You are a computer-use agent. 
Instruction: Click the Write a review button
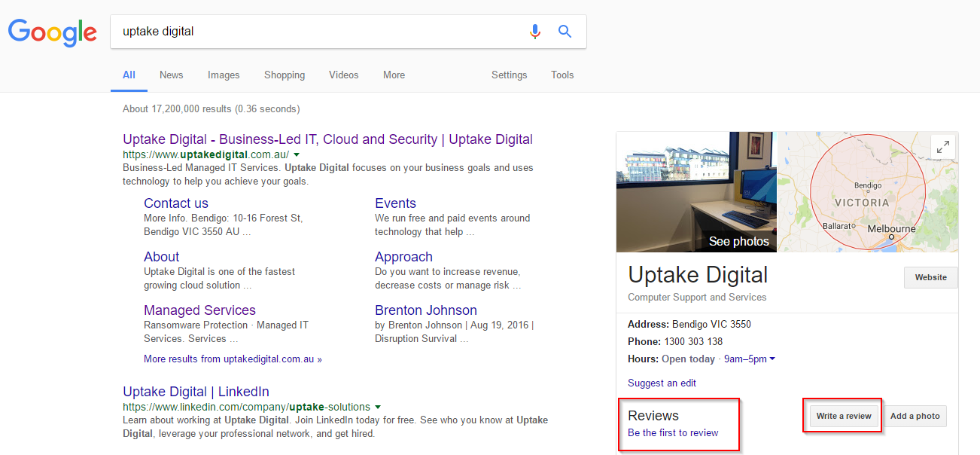844,416
